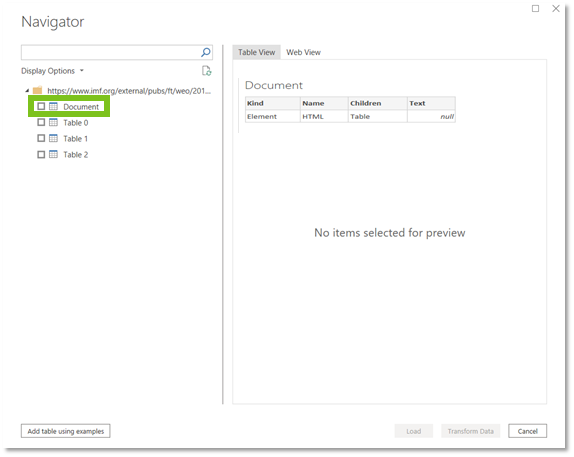Click into the navigator search field

tap(110, 52)
